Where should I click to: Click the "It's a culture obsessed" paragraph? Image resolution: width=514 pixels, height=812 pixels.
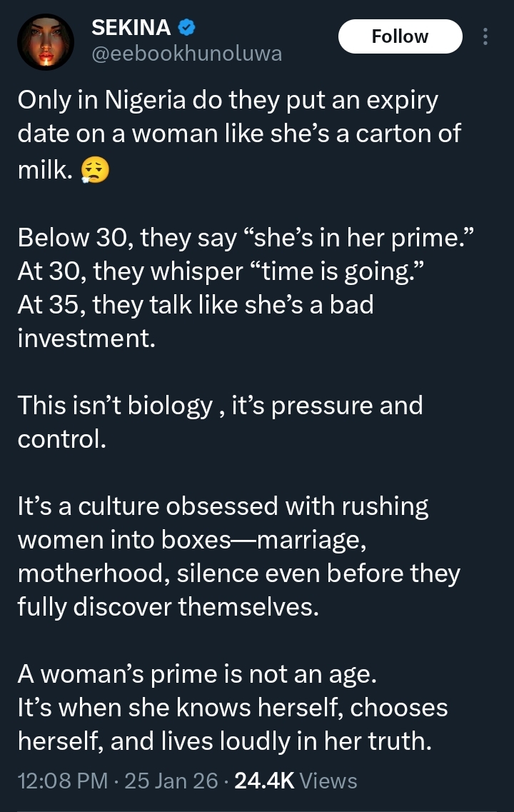[223, 506]
